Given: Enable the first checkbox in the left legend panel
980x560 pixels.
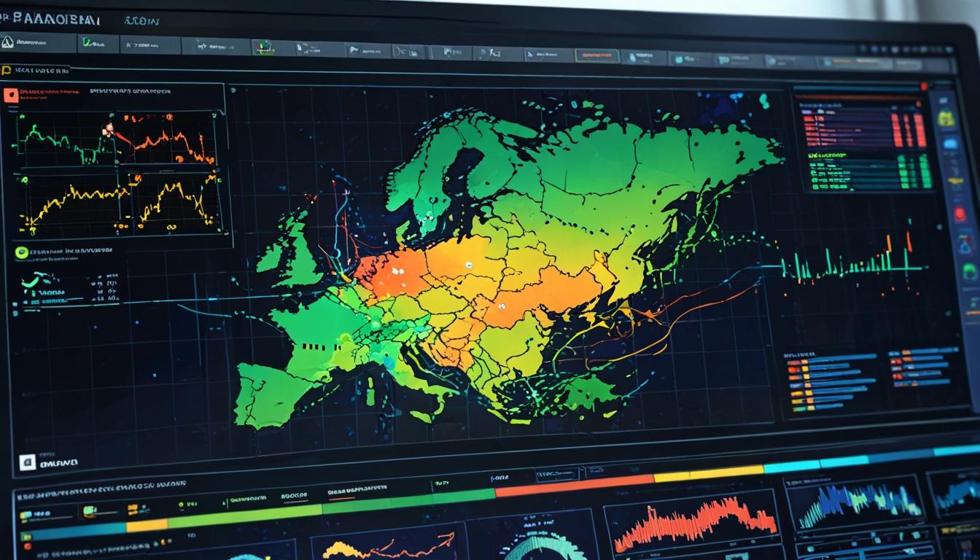Looking at the screenshot, I should coord(15,303).
